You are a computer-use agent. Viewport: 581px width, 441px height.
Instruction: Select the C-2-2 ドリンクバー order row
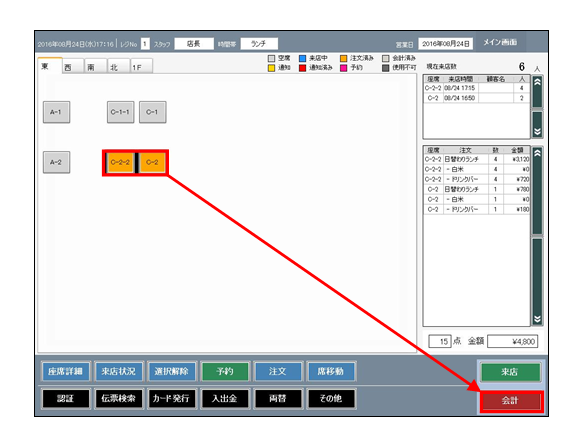tap(477, 179)
